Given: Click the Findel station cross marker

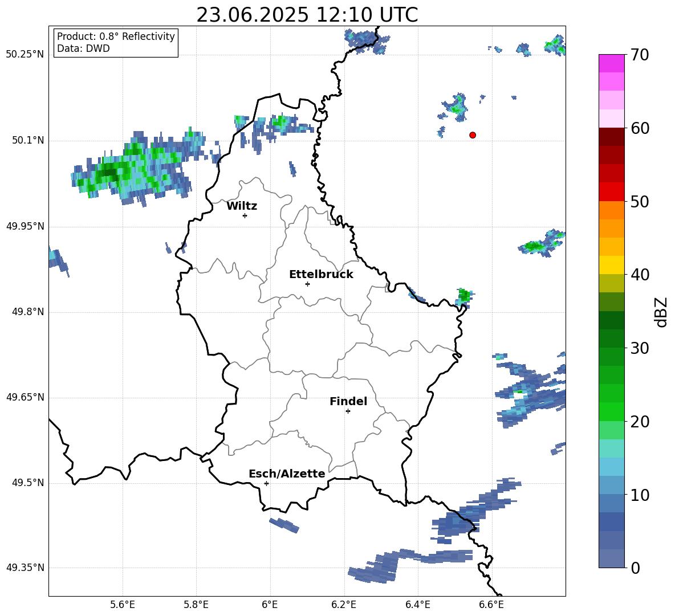Looking at the screenshot, I should click(348, 411).
